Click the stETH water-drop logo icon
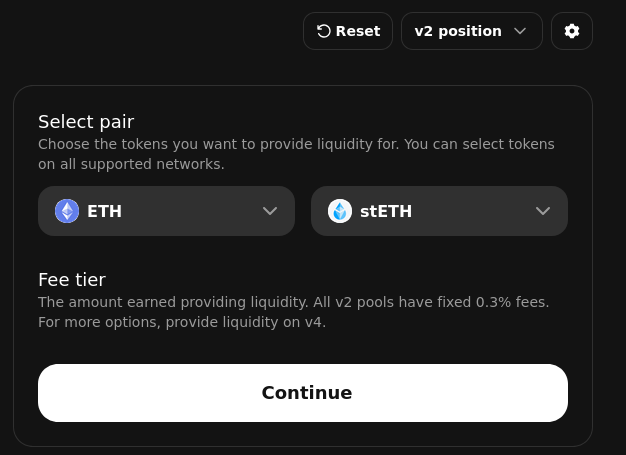The width and height of the screenshot is (626, 455). (x=340, y=211)
